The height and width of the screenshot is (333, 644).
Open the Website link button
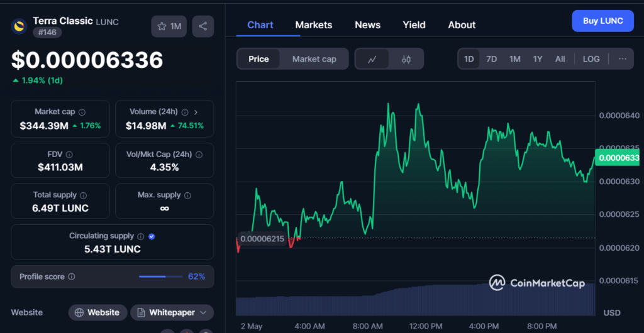click(x=97, y=312)
